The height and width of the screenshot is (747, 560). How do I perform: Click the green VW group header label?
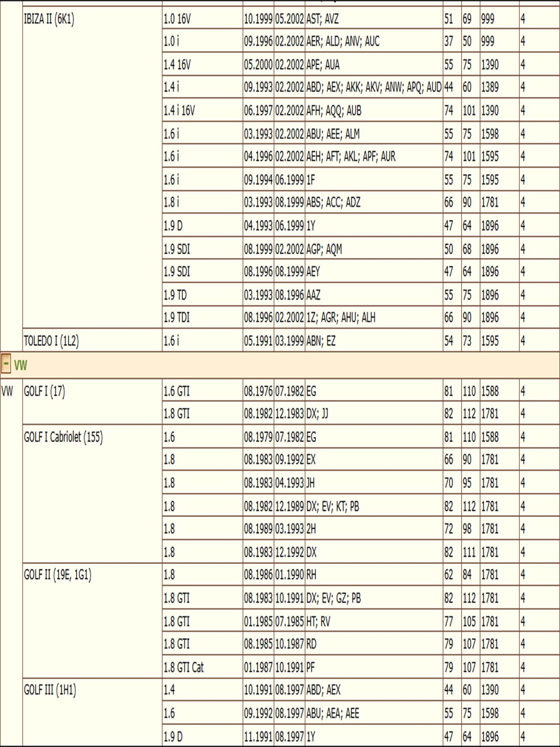pos(21,365)
